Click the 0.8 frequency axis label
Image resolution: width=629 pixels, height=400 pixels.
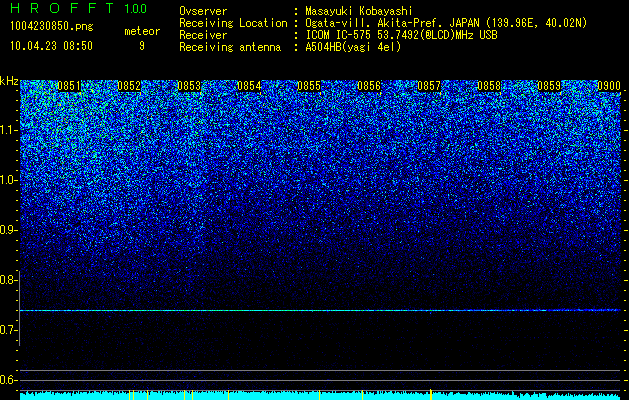click(x=7, y=280)
